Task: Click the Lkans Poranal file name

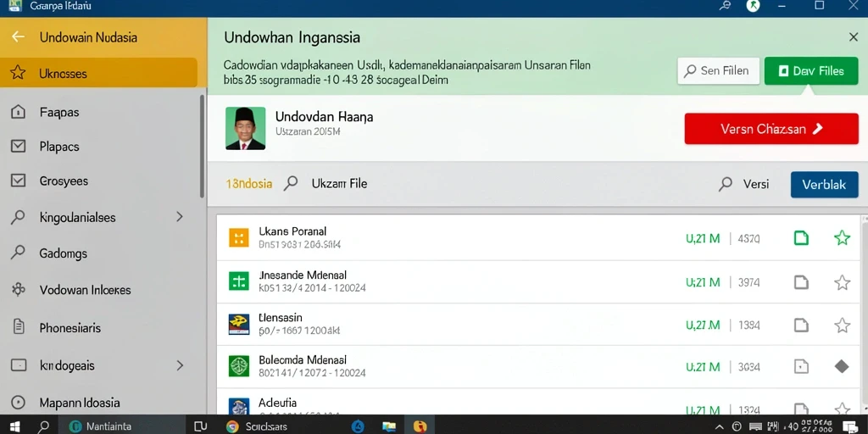Action: coord(292,231)
